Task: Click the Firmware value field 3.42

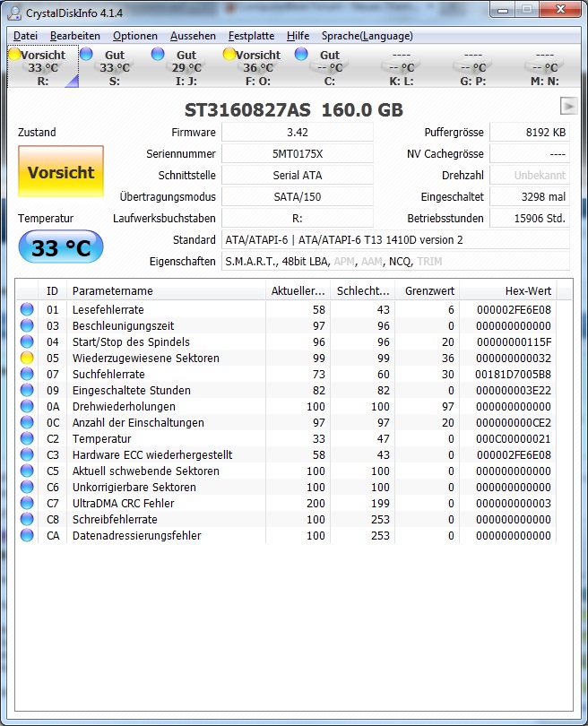Action: [298, 132]
